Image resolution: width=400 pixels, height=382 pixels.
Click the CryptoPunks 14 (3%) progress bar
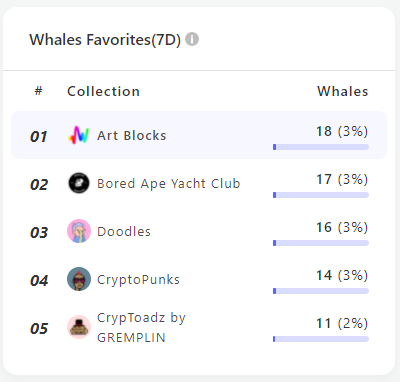pos(321,291)
